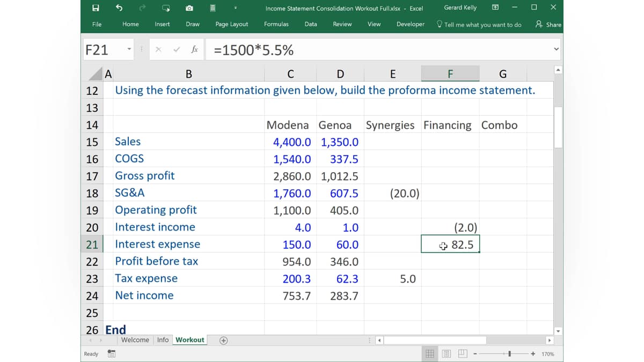This screenshot has height=362, width=644.
Task: Open the File tab
Action: point(97,24)
